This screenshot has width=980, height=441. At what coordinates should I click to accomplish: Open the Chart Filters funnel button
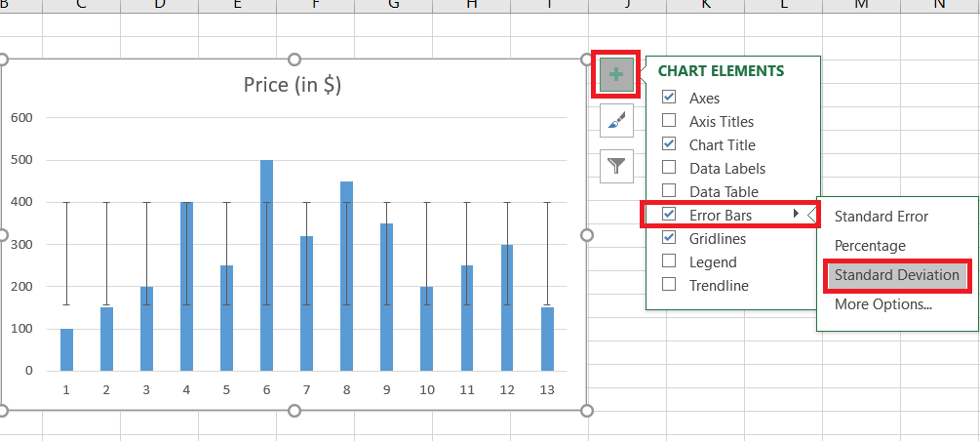(x=616, y=166)
